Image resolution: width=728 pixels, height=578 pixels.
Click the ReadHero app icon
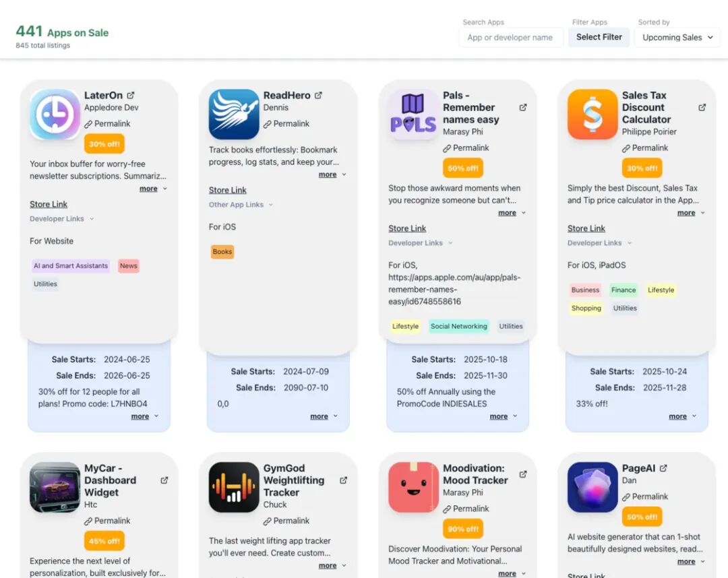[234, 114]
